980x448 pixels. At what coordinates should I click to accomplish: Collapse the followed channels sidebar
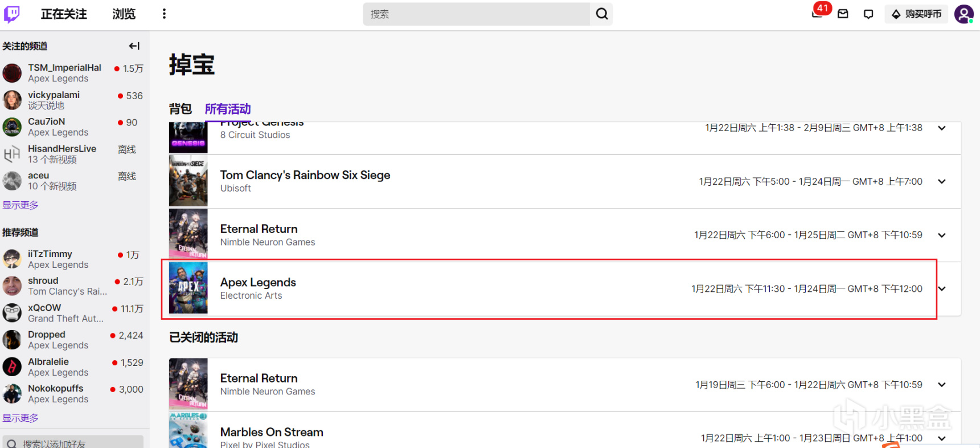pyautogui.click(x=134, y=46)
